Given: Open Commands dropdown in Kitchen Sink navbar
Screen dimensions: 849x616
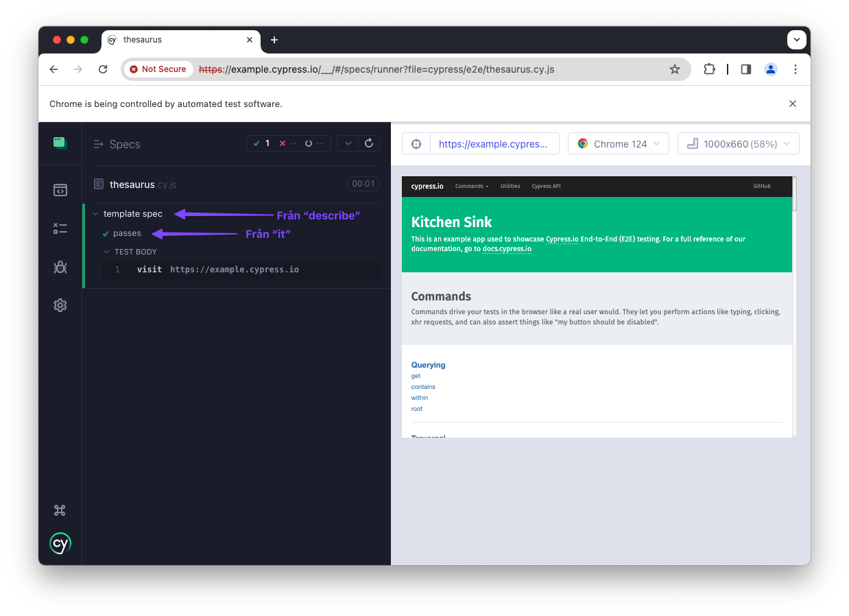Looking at the screenshot, I should click(x=472, y=186).
